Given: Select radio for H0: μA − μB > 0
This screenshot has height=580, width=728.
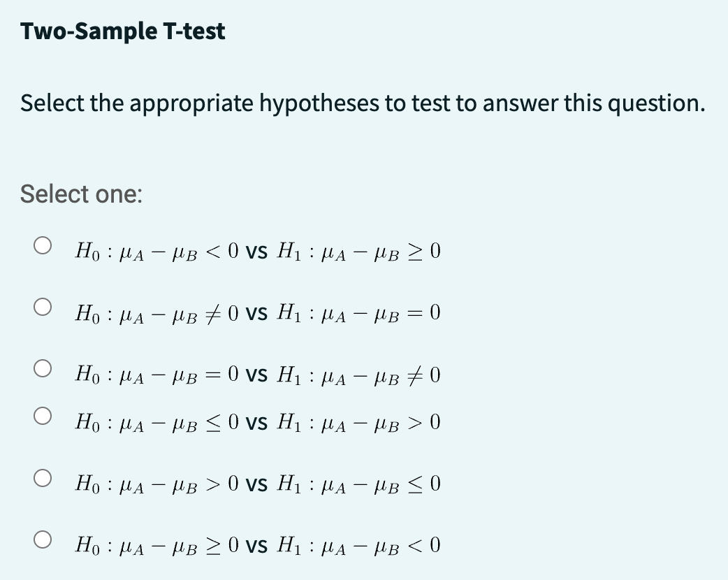Looking at the screenshot, I should [42, 478].
